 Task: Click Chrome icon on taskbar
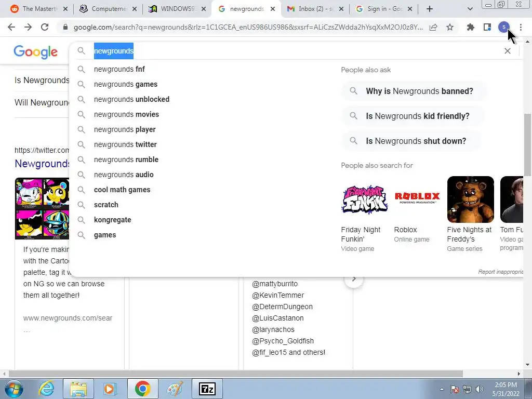[x=142, y=389]
